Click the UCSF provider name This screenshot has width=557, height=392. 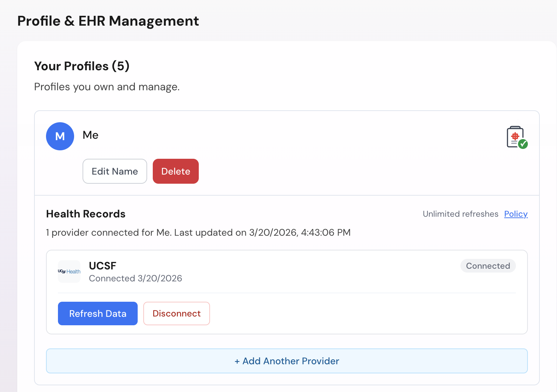(103, 266)
